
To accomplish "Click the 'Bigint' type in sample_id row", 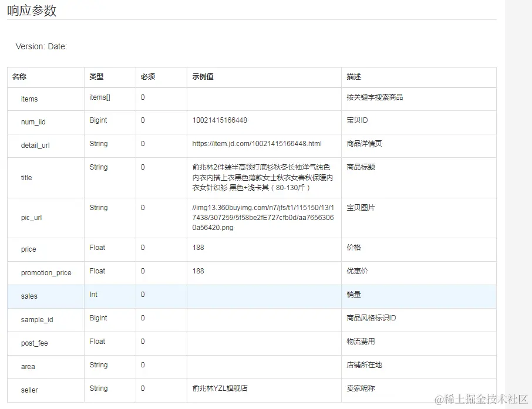I will tap(98, 318).
